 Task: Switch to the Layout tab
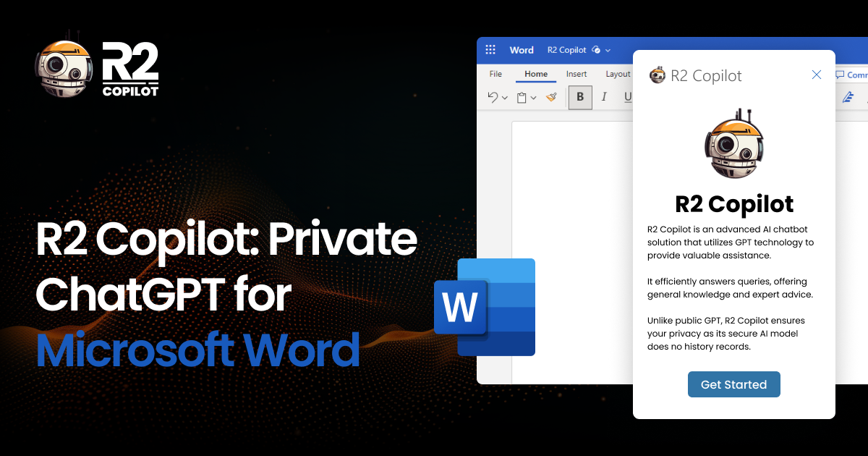(618, 74)
